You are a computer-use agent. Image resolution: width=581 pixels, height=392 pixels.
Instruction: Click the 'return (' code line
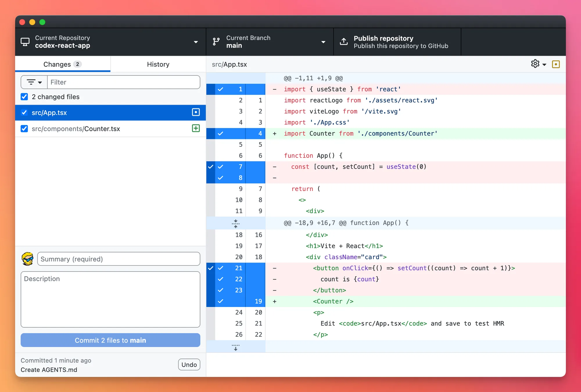pyautogui.click(x=306, y=189)
